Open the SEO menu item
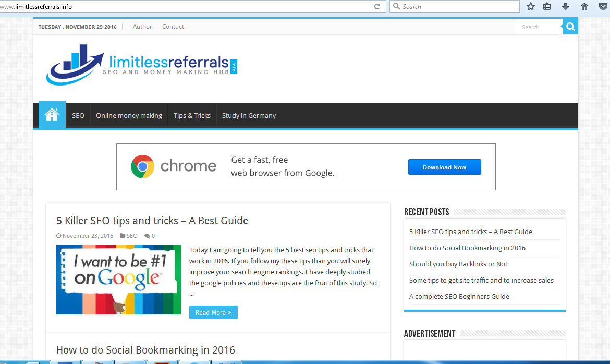 click(x=78, y=115)
